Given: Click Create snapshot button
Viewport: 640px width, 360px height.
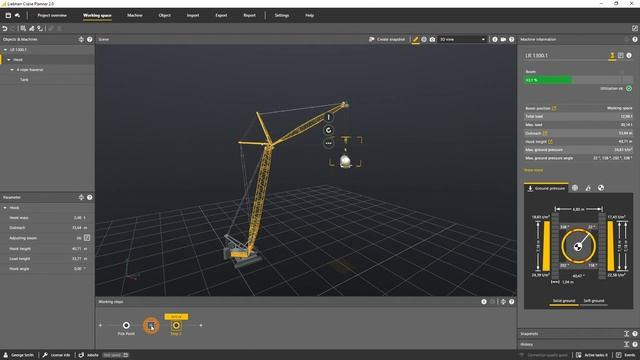Looking at the screenshot, I should (387, 39).
